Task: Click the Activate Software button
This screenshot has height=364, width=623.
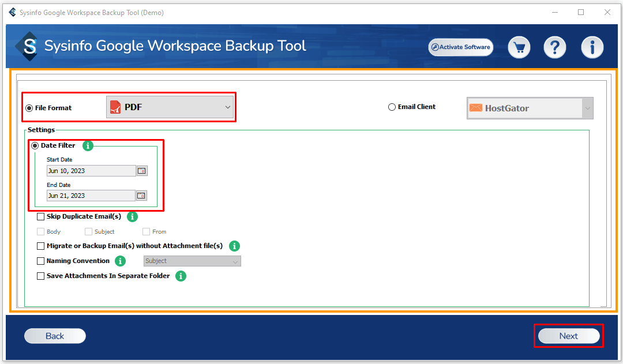Action: click(461, 47)
